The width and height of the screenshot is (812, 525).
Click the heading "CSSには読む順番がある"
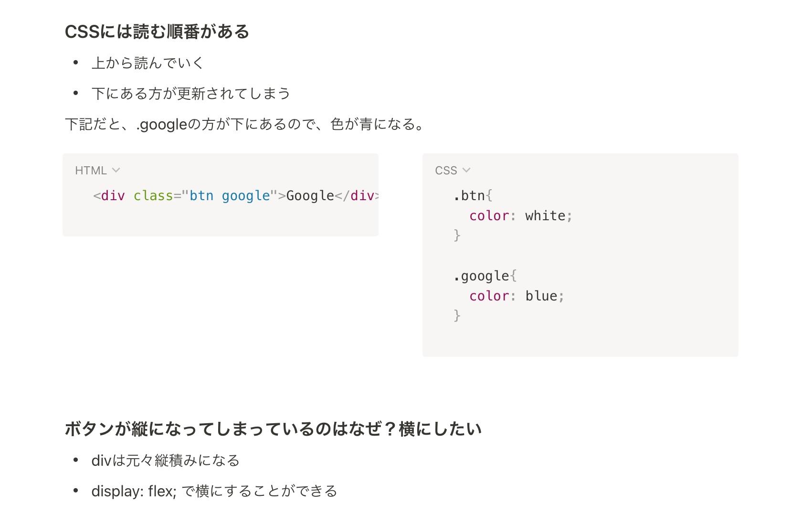(157, 32)
